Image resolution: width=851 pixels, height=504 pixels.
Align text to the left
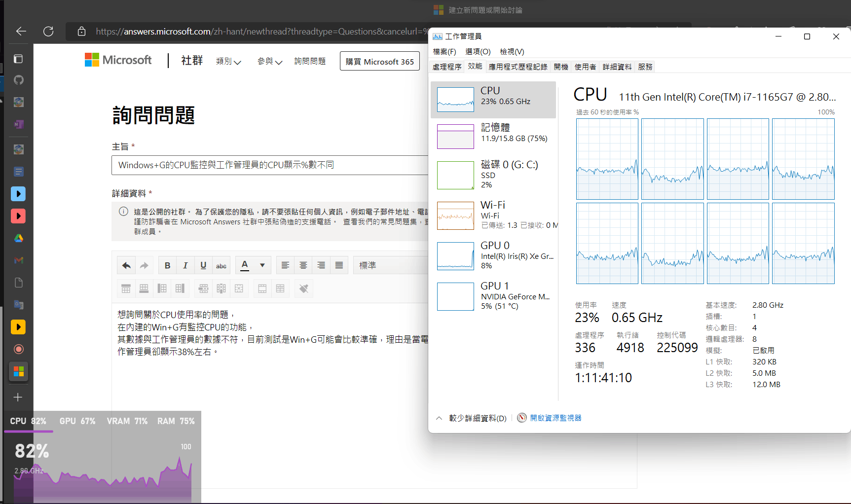click(x=285, y=265)
